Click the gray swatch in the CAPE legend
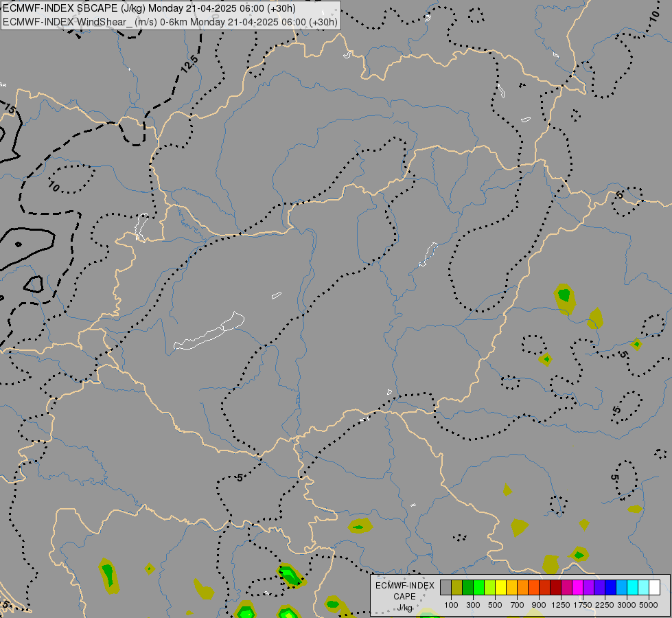Image resolution: width=672 pixels, height=618 pixels. tap(445, 588)
